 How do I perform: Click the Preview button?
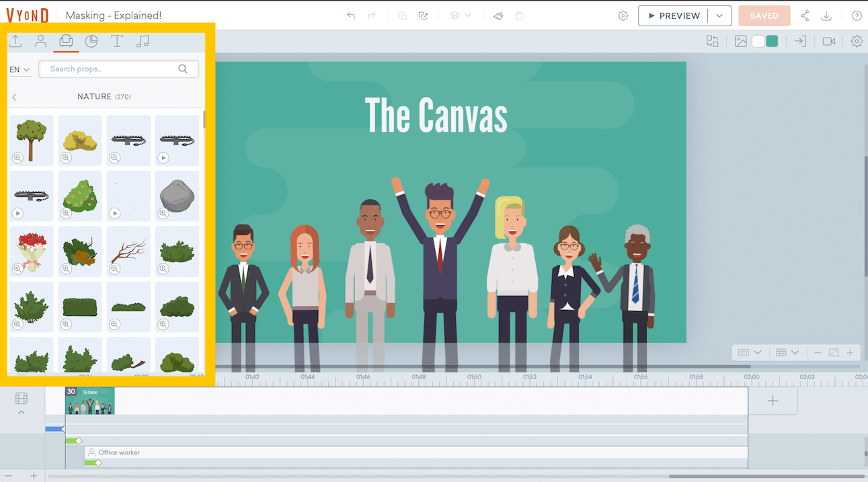point(673,15)
